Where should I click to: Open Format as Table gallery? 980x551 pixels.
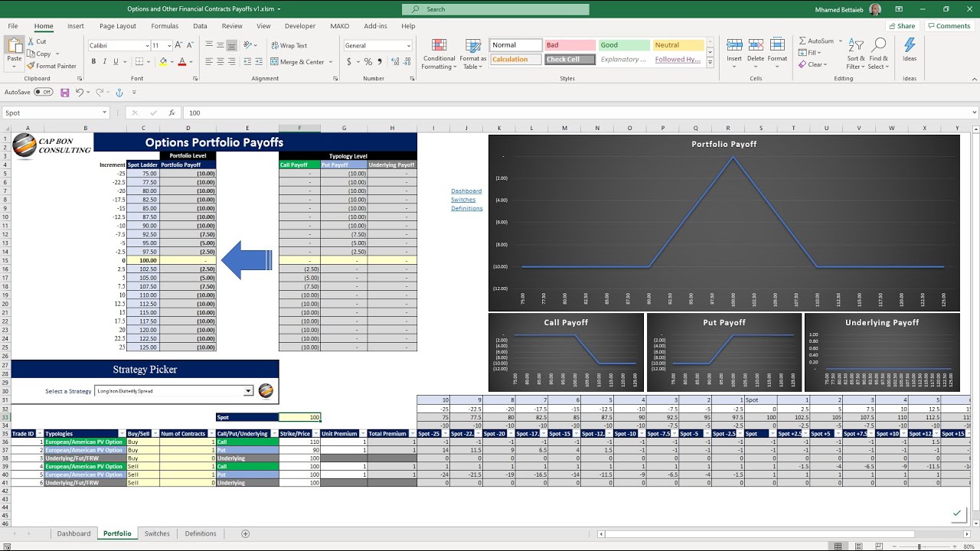tap(472, 54)
